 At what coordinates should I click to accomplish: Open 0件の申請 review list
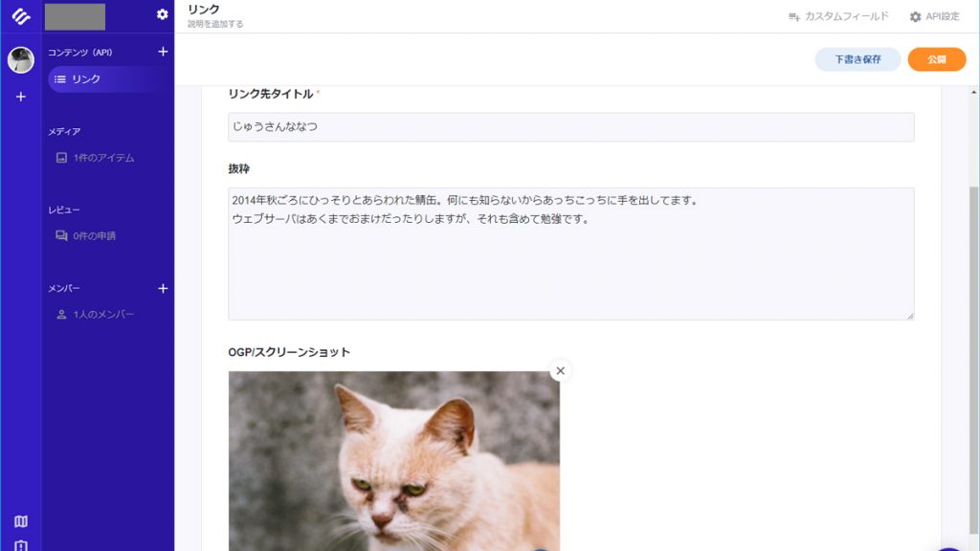click(x=85, y=236)
